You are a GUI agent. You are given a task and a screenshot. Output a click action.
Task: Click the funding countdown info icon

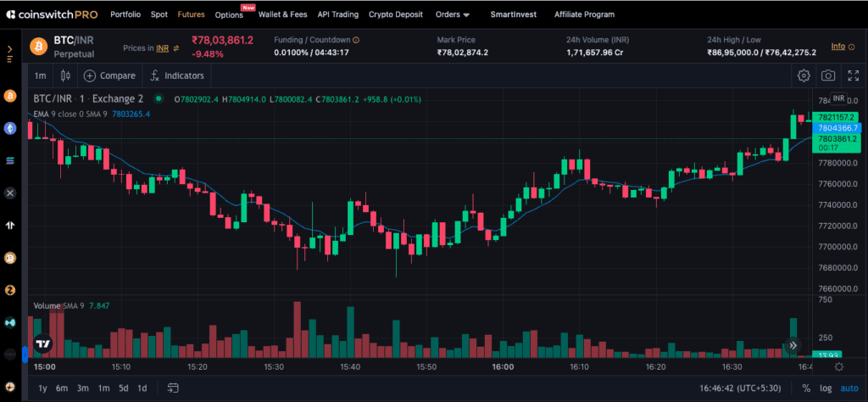point(356,40)
